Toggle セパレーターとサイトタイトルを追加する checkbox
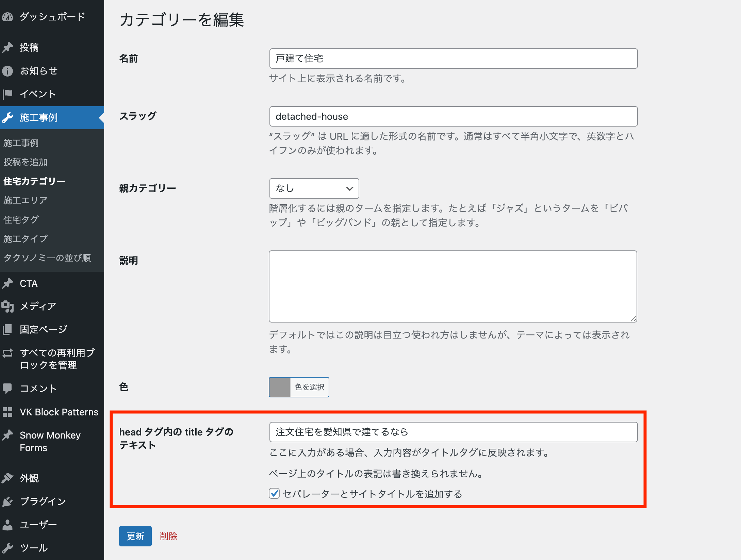Image resolution: width=741 pixels, height=560 pixels. 274,493
